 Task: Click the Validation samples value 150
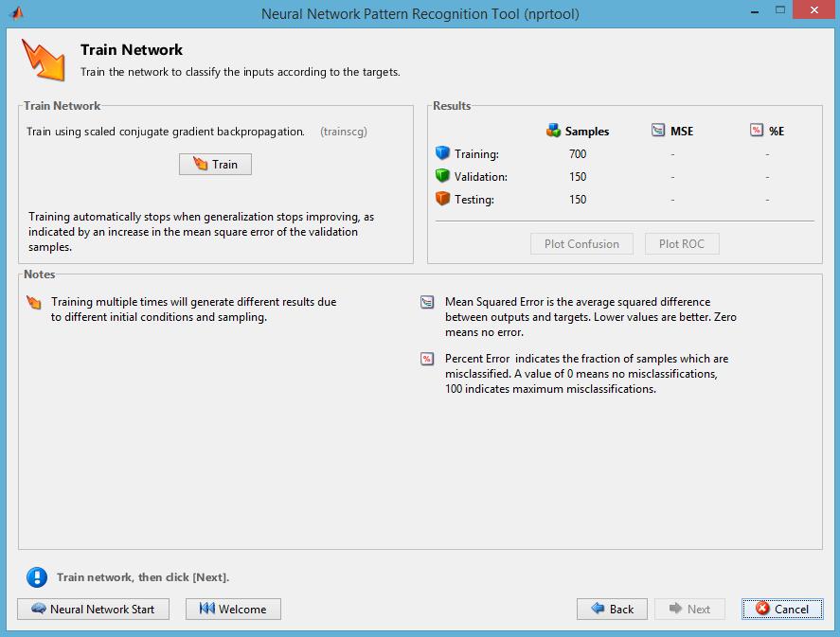(x=578, y=177)
